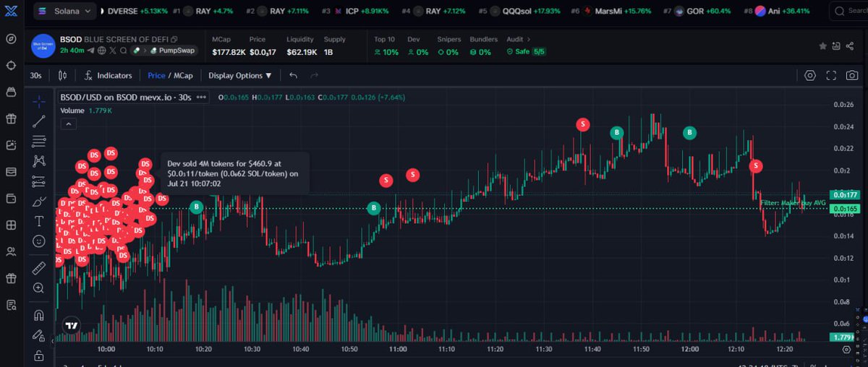Open the Indicators menu

tap(108, 75)
